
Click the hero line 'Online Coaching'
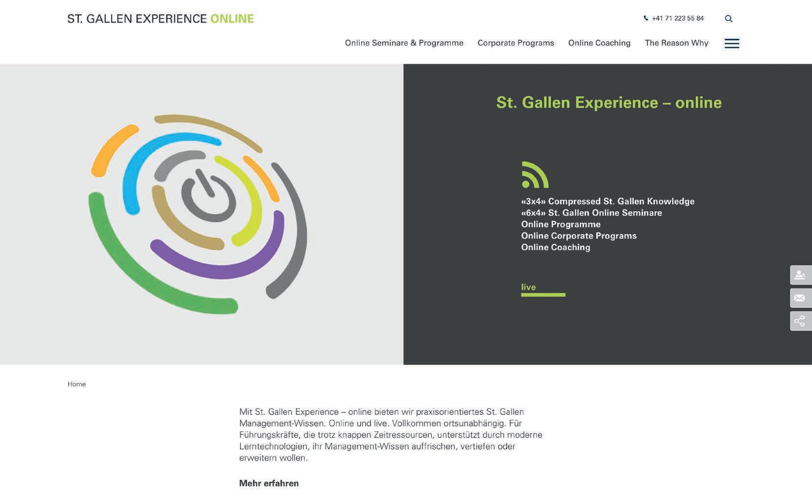pyautogui.click(x=556, y=247)
